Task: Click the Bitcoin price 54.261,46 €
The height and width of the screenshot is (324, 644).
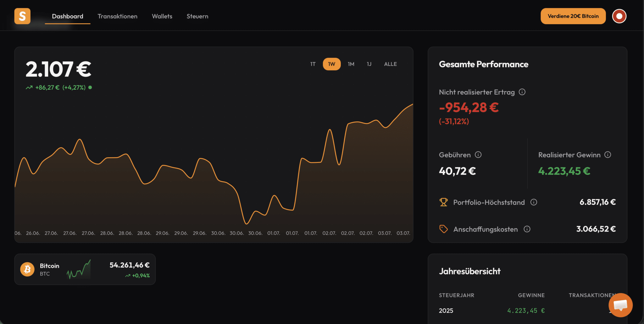Action: coord(130,265)
